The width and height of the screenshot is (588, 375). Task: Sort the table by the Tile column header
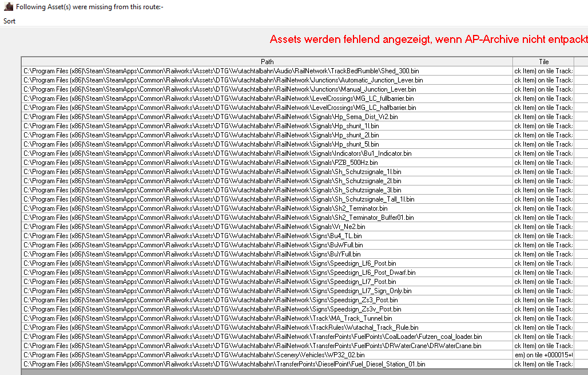click(x=543, y=62)
